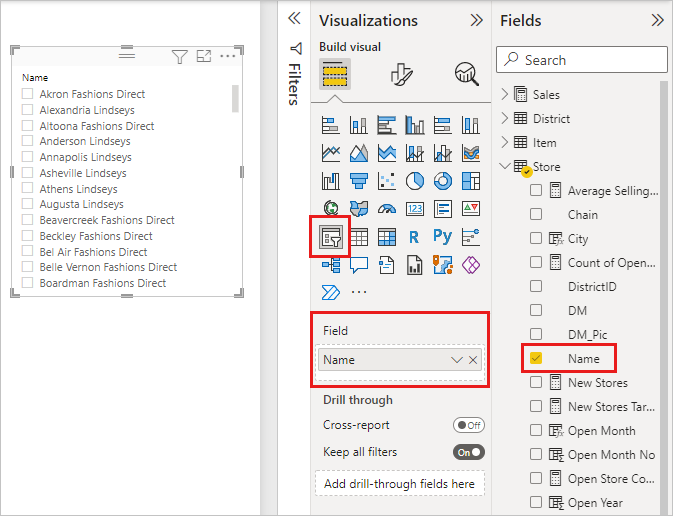Select the Slicer visualization icon
The height and width of the screenshot is (516, 673).
[330, 237]
